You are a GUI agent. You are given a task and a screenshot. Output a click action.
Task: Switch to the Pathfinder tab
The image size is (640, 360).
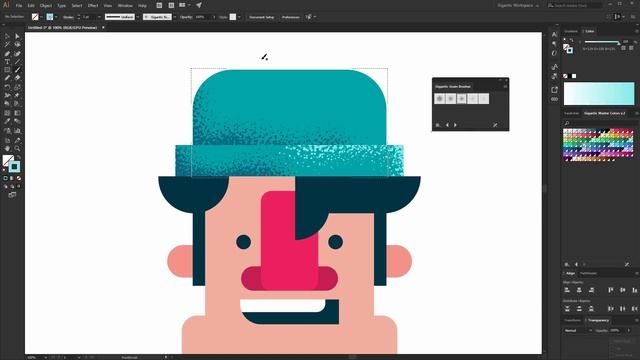(588, 273)
